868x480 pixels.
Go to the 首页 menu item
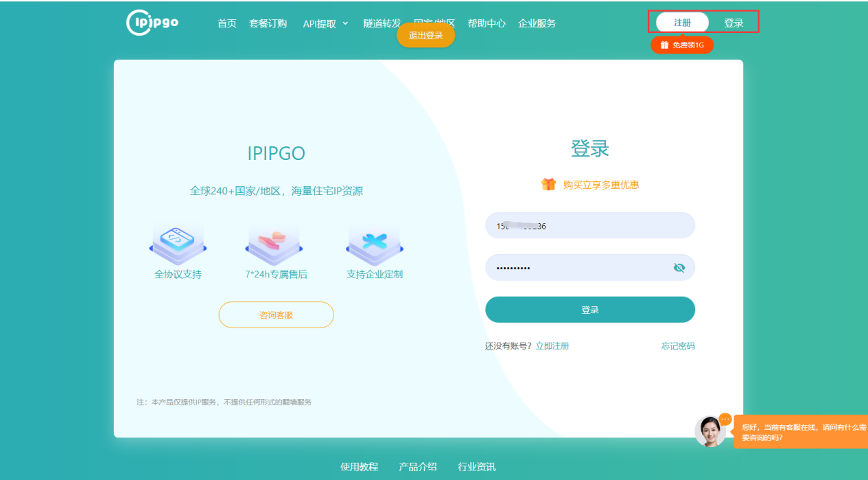227,23
